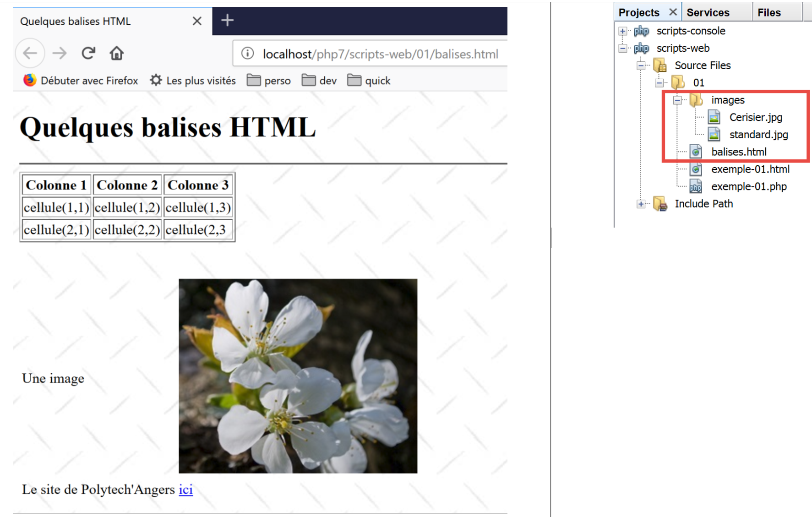Collapse the images folder in tree
The width and height of the screenshot is (812, 517).
677,100
